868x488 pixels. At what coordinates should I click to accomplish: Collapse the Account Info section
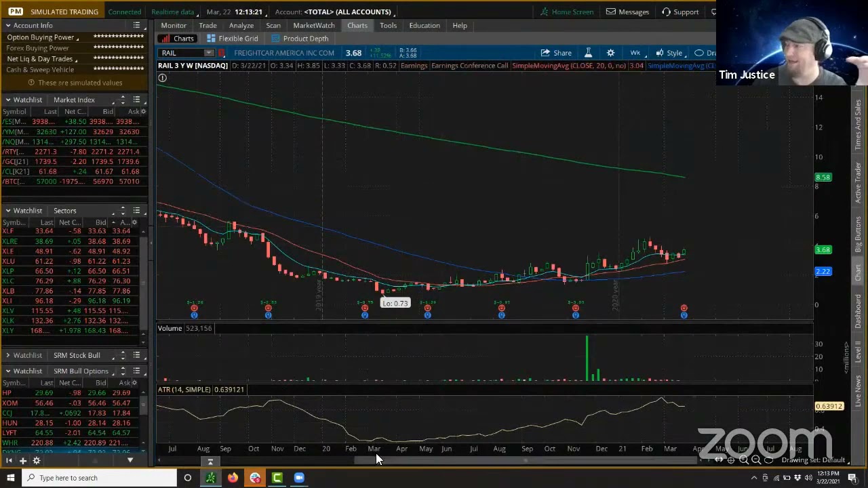pyautogui.click(x=8, y=26)
